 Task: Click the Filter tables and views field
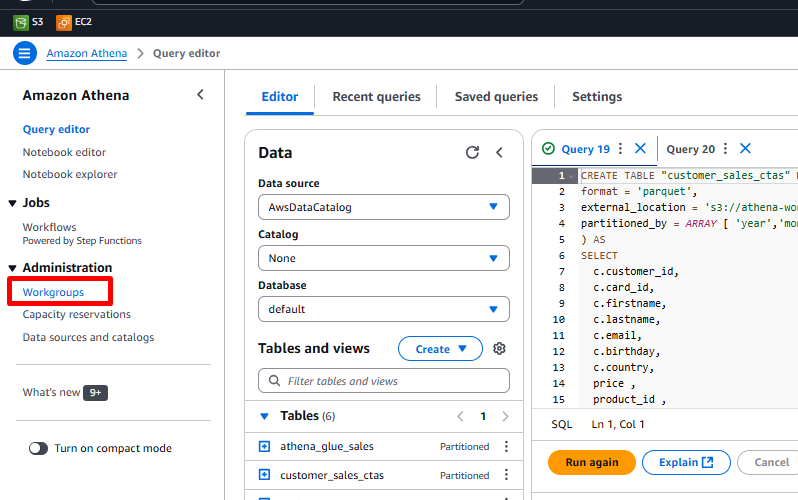click(383, 381)
